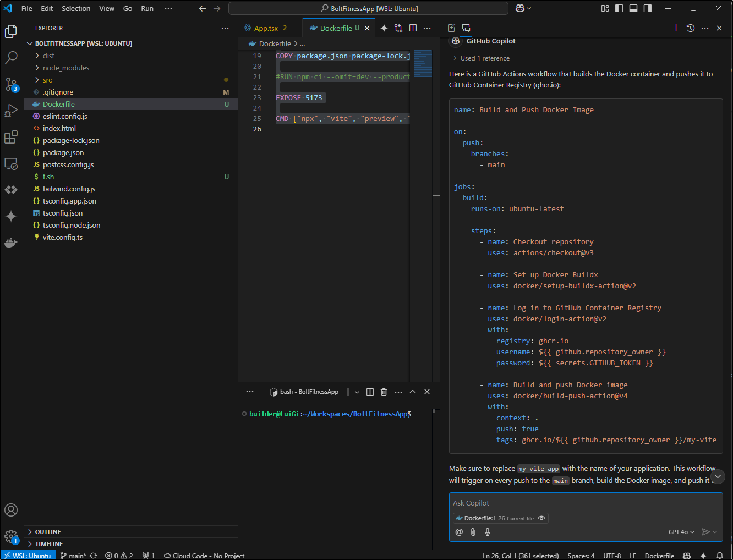This screenshot has height=560, width=733.
Task: Start voice chat with microphone icon
Action: (488, 532)
